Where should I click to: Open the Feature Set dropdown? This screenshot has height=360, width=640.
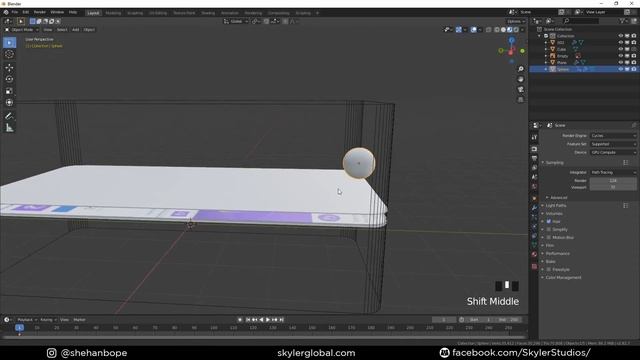click(x=613, y=144)
